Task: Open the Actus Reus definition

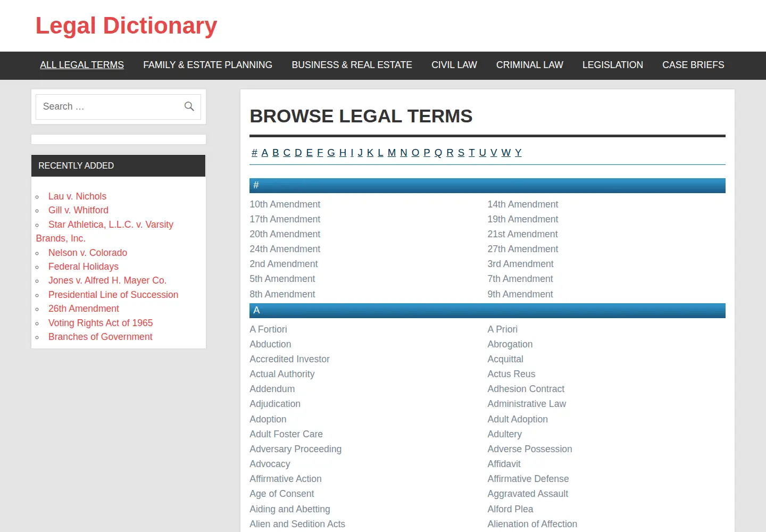Action: coord(511,374)
